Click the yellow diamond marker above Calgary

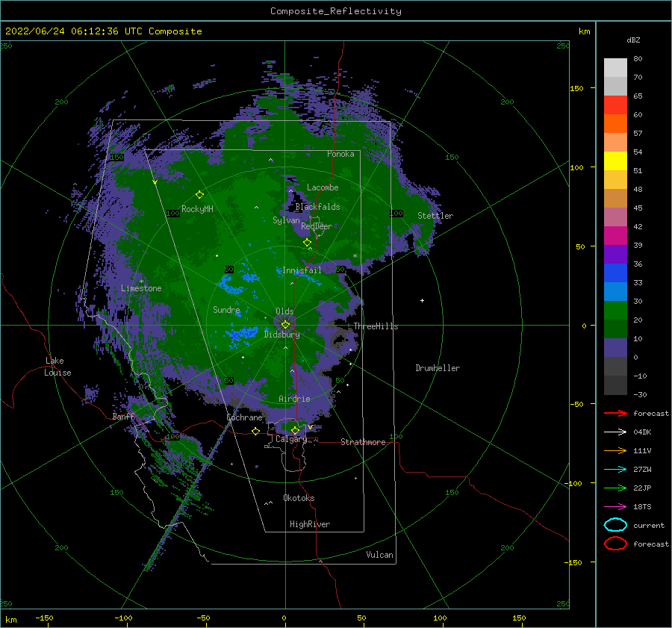[295, 430]
